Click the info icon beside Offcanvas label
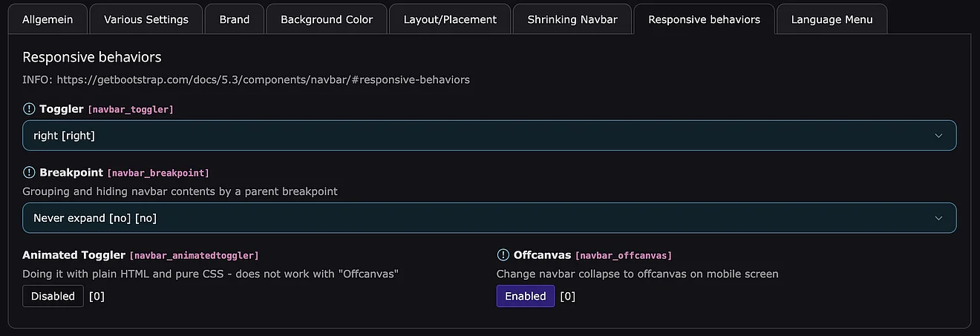The width and height of the screenshot is (980, 336). tap(503, 254)
